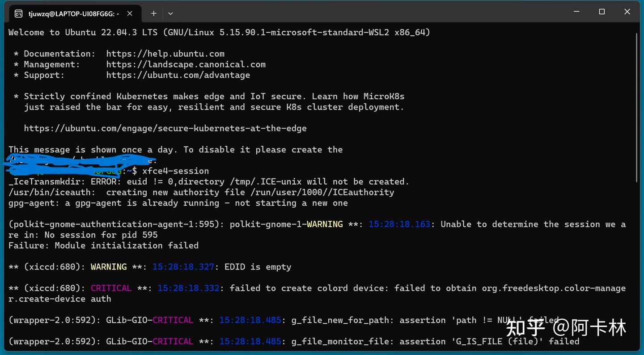Click the red CRITICAL label in the colord error
The height and width of the screenshot is (355, 644).
tap(111, 288)
